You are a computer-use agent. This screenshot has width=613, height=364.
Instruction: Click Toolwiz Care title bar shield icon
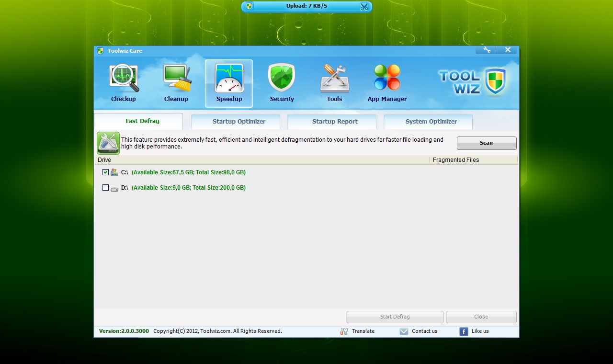pyautogui.click(x=101, y=51)
